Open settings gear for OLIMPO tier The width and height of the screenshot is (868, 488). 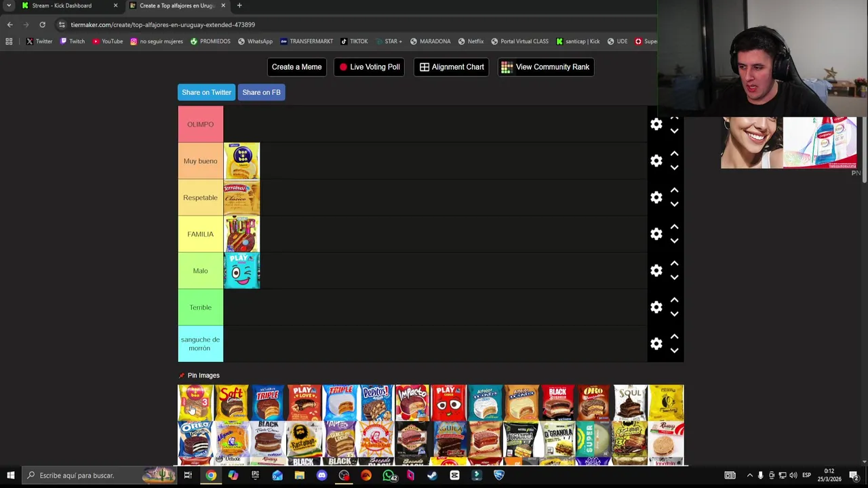pyautogui.click(x=656, y=124)
